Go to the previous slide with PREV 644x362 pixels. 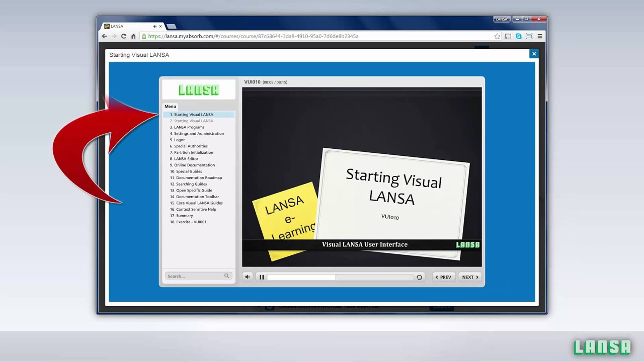click(x=444, y=277)
